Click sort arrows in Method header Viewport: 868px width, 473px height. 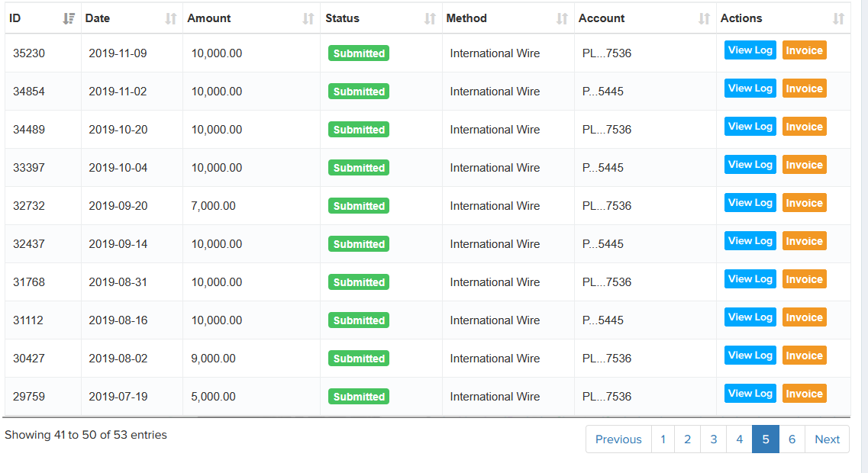(x=563, y=19)
